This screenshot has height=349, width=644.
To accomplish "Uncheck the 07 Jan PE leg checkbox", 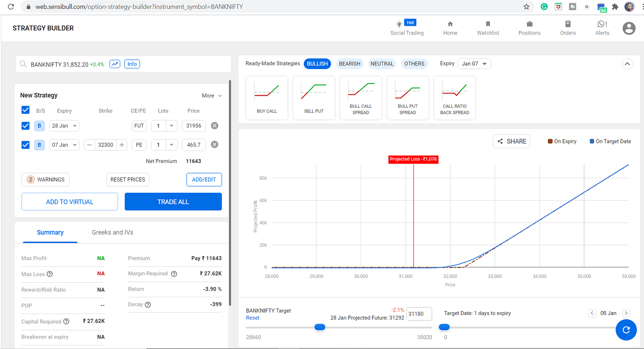I will 26,145.
